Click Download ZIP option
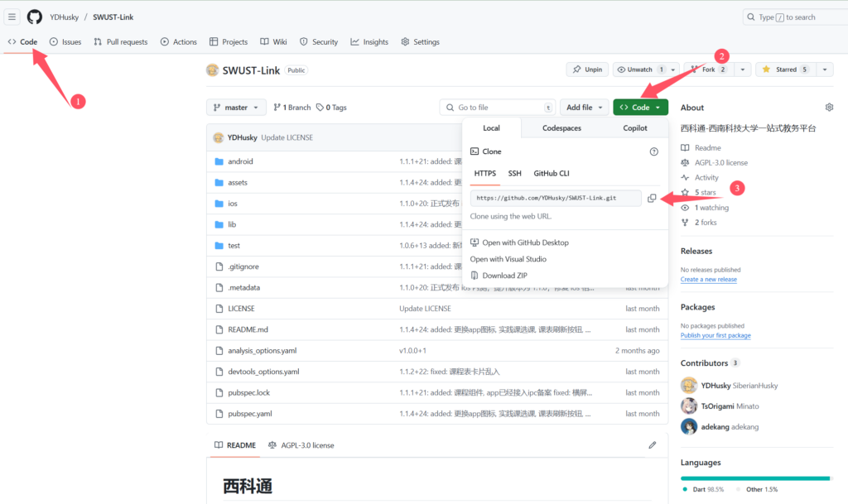Screen dimensions: 848x504 pos(504,276)
